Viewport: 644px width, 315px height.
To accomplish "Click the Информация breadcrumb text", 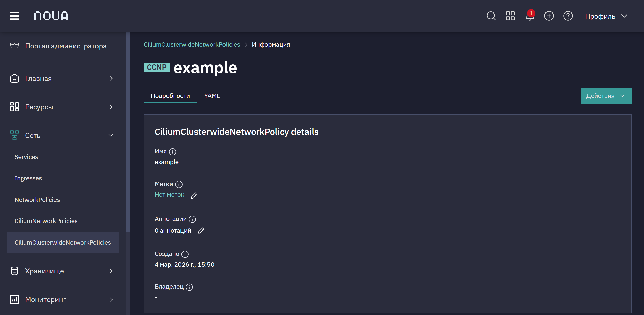I will click(x=271, y=45).
